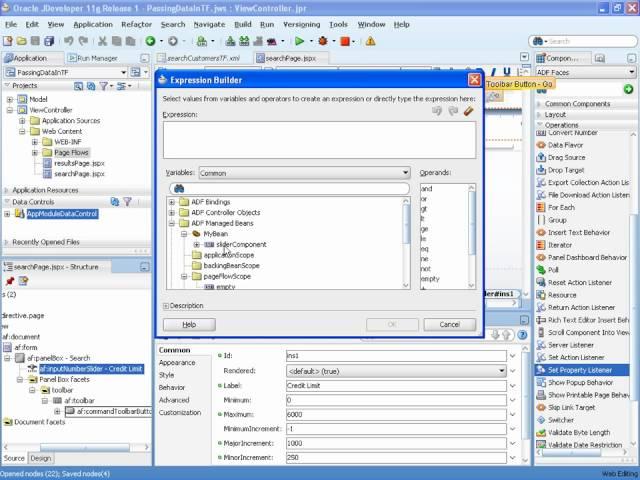Click the New file toolbar icon
The image size is (640, 480).
pos(7,41)
